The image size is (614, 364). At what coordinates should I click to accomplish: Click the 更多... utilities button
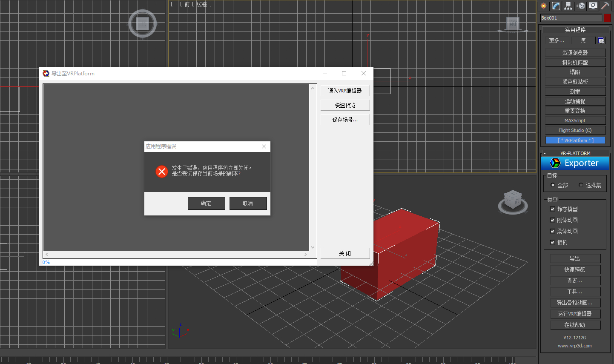[557, 40]
